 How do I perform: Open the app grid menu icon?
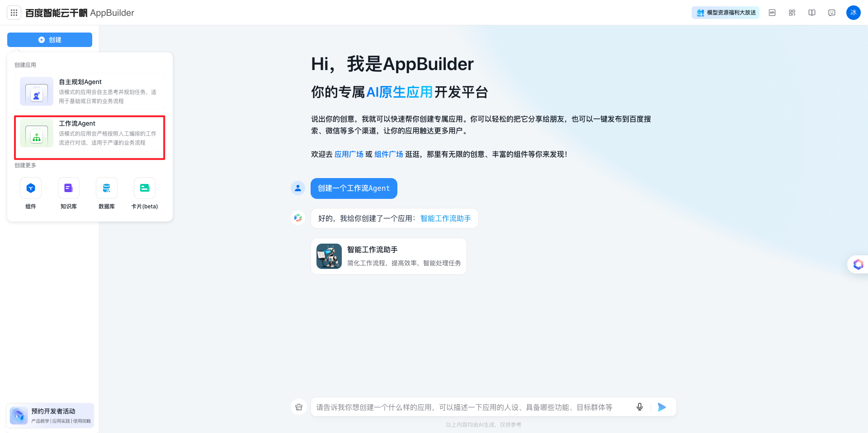coord(14,13)
